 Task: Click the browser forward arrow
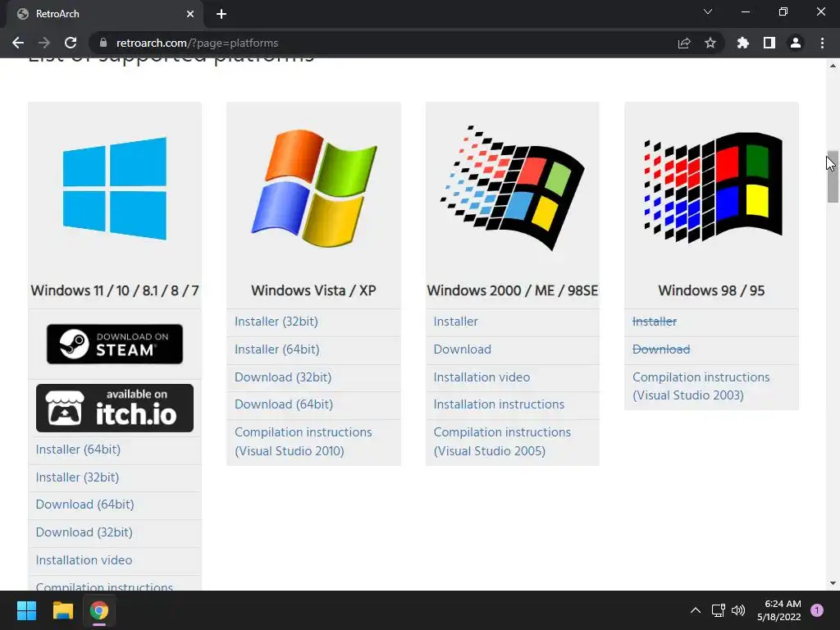44,43
